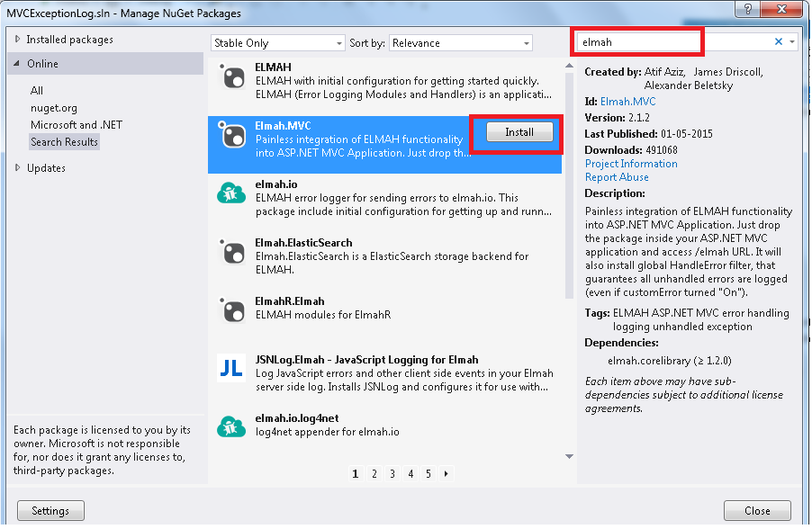This screenshot has height=529, width=812.
Task: Select the ElmahR.Elmah package title
Action: (290, 301)
